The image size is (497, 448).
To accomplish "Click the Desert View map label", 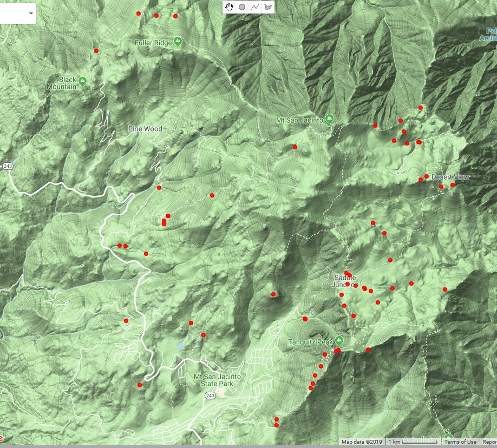I will pyautogui.click(x=450, y=177).
